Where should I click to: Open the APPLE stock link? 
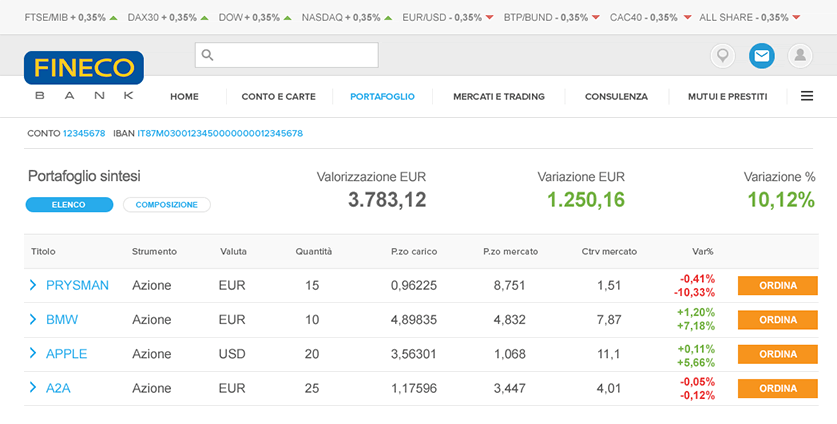point(67,354)
